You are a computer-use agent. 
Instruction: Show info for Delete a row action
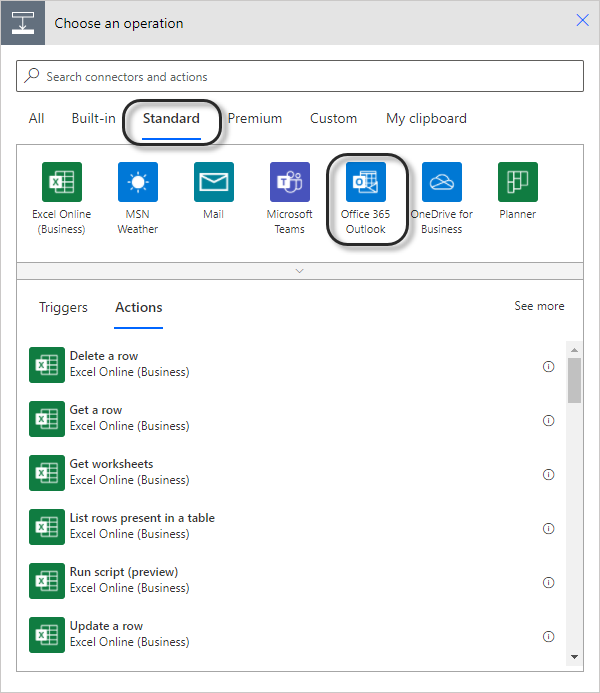[x=548, y=366]
